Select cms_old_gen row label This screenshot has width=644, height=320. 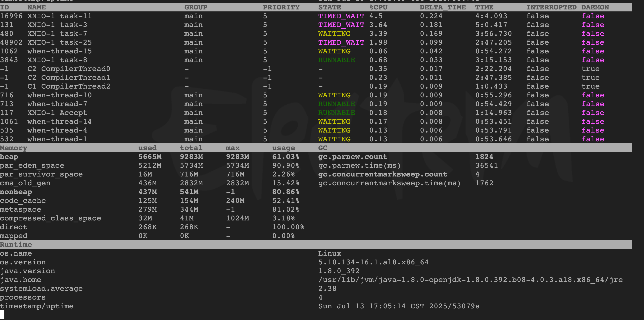(x=25, y=183)
